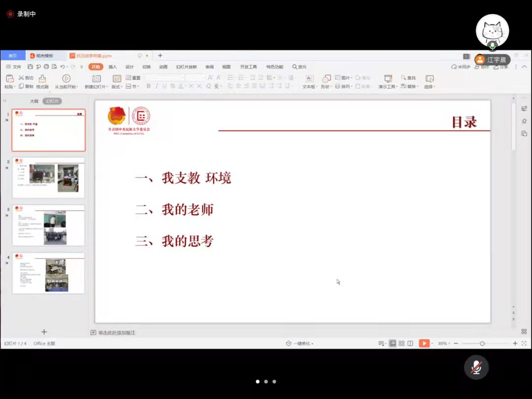Image resolution: width=532 pixels, height=399 pixels.
Task: Switch to slide sorter grid view
Action: pos(401,343)
